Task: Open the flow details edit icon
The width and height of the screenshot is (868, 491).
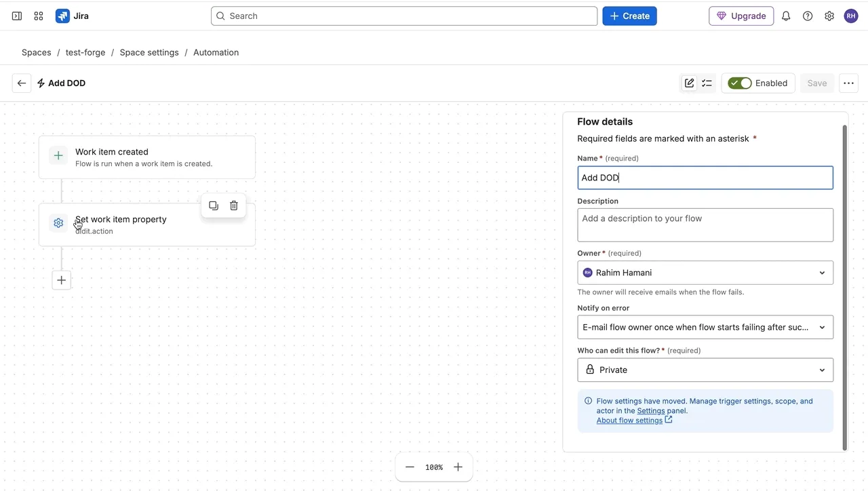Action: tap(689, 83)
